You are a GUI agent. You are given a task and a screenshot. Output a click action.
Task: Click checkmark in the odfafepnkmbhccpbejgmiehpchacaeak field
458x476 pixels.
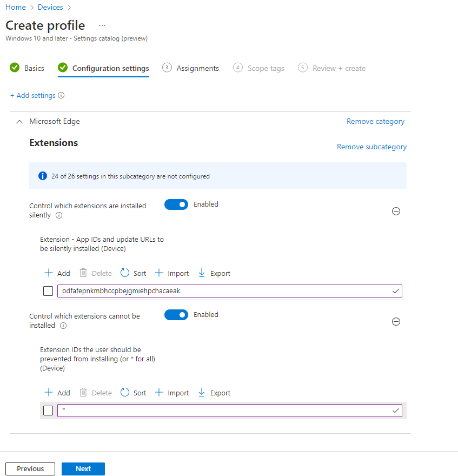[395, 291]
